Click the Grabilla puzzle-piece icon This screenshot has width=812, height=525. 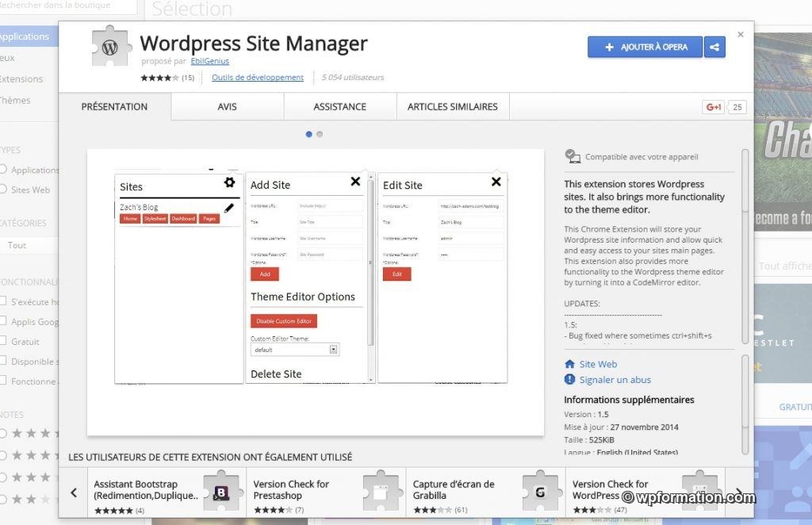coord(540,492)
